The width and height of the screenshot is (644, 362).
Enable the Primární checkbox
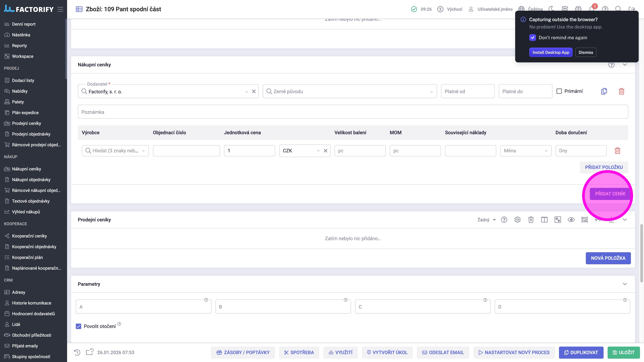[559, 91]
